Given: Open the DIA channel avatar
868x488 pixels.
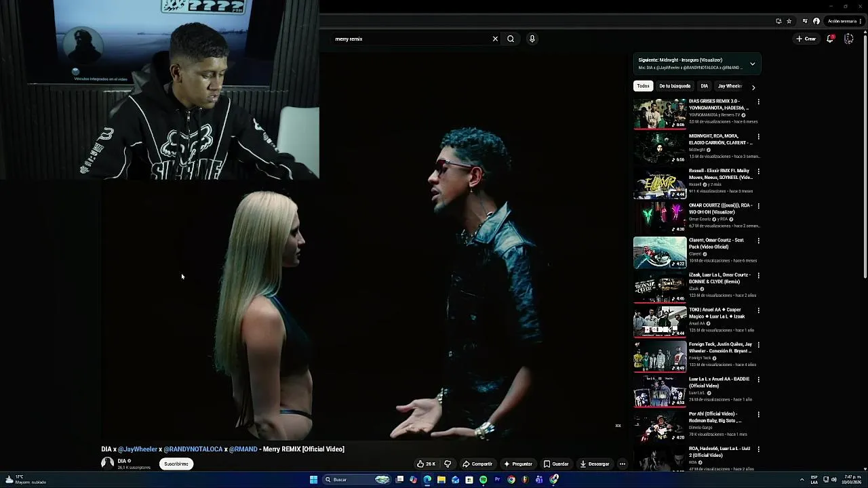Looking at the screenshot, I should pos(107,463).
